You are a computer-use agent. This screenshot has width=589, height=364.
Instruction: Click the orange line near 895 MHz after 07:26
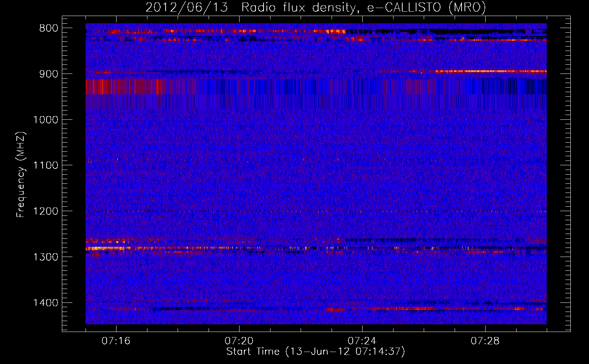[x=491, y=71]
